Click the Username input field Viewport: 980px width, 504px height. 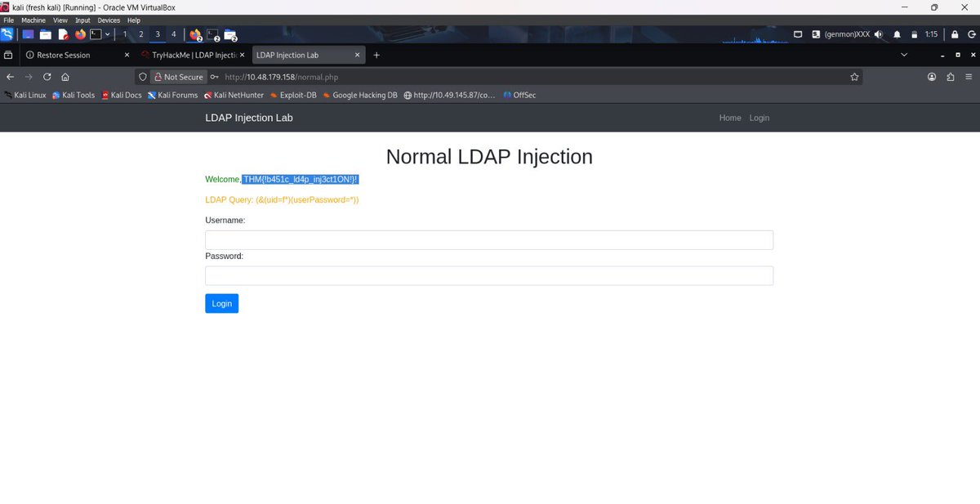click(x=489, y=239)
